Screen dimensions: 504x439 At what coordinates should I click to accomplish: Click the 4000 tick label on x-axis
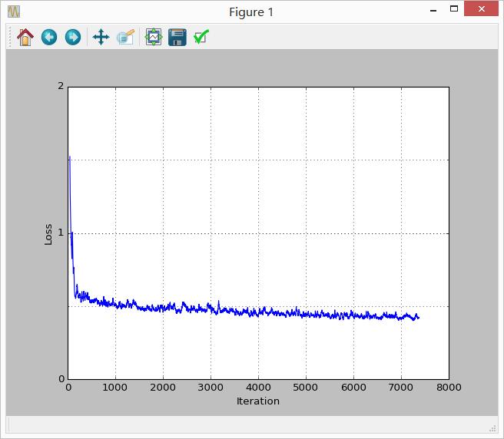258,388
